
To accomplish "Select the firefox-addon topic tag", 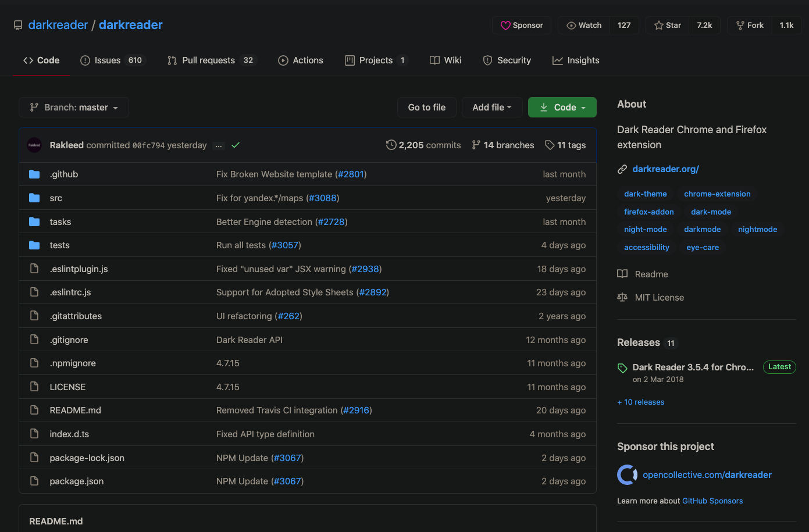I will coord(649,212).
